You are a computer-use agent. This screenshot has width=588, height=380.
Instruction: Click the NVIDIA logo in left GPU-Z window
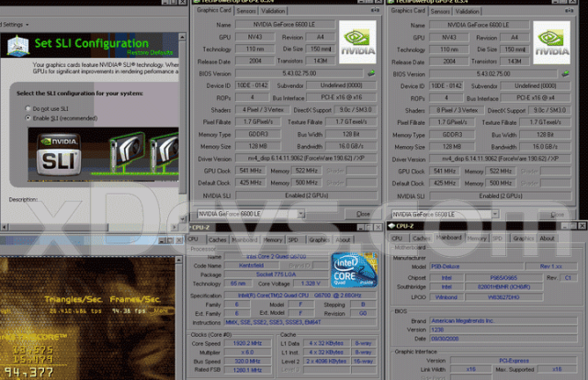(357, 42)
